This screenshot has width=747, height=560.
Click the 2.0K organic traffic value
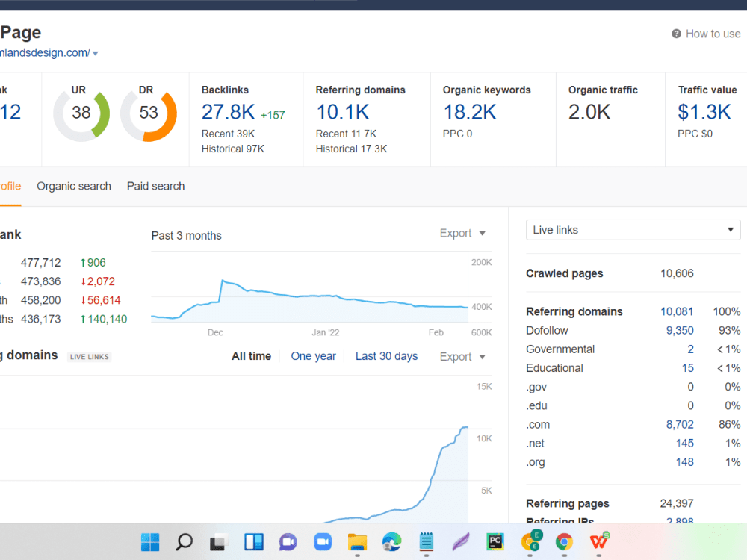(589, 113)
